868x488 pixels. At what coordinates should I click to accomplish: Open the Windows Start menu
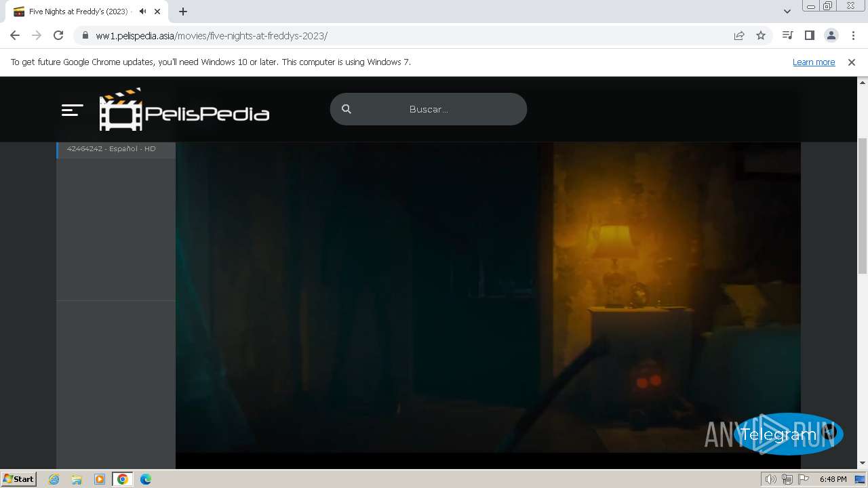click(x=18, y=479)
